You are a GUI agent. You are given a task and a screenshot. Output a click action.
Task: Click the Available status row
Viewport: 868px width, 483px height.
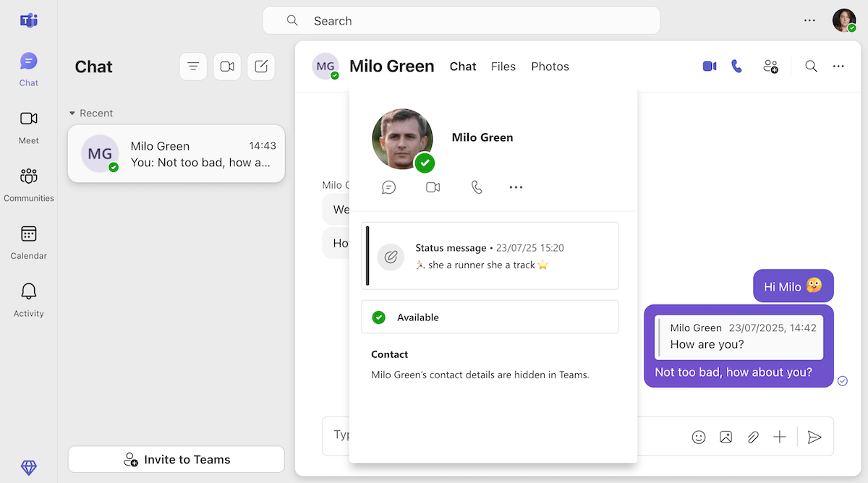click(x=490, y=317)
